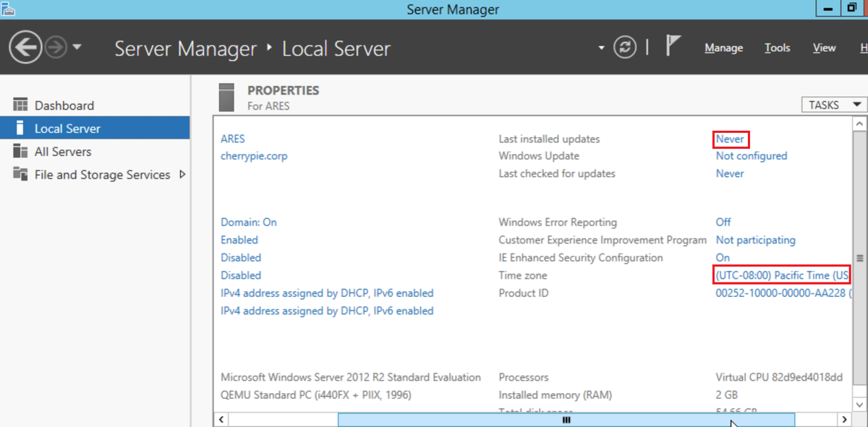Open Windows Update Not configured link
This screenshot has width=868, height=427.
(x=751, y=155)
